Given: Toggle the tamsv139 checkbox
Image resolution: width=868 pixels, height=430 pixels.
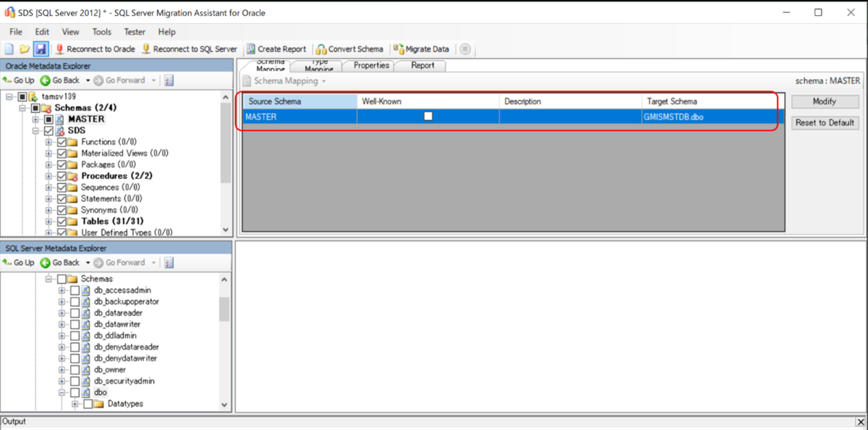Looking at the screenshot, I should [x=22, y=97].
